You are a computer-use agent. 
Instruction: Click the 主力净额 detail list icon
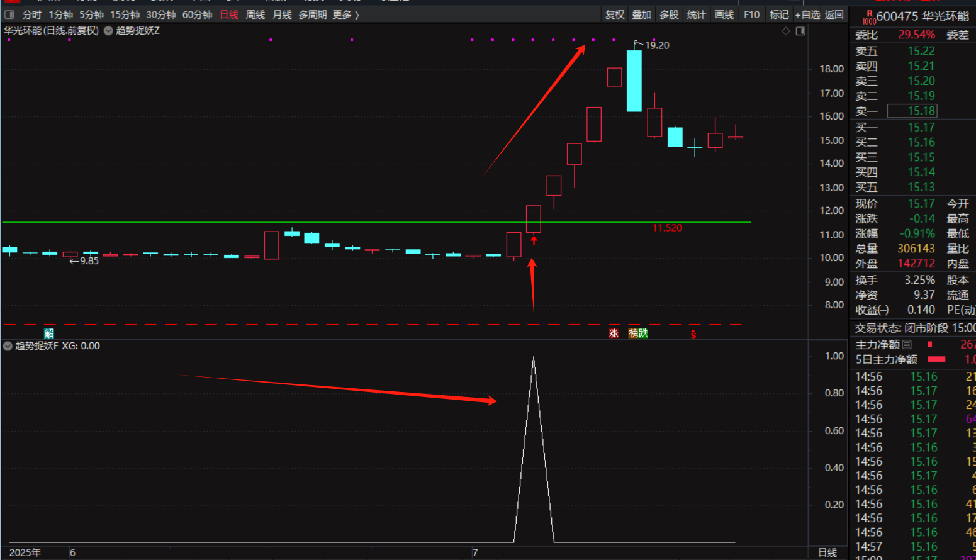(x=907, y=345)
